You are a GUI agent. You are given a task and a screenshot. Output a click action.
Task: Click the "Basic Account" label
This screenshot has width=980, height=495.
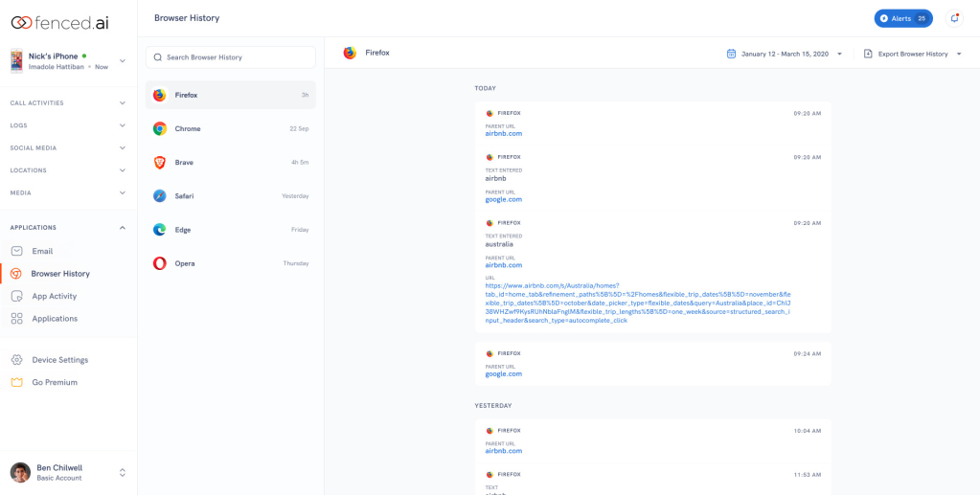[58, 478]
